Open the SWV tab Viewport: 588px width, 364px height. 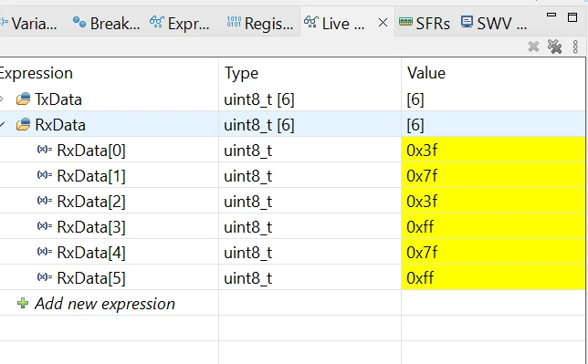click(493, 23)
